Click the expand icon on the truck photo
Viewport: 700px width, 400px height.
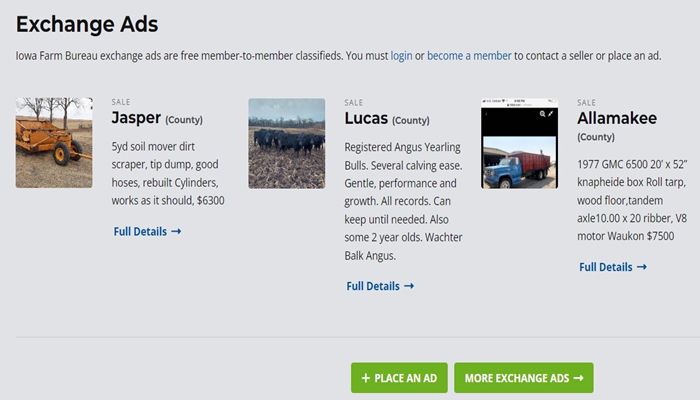click(551, 114)
